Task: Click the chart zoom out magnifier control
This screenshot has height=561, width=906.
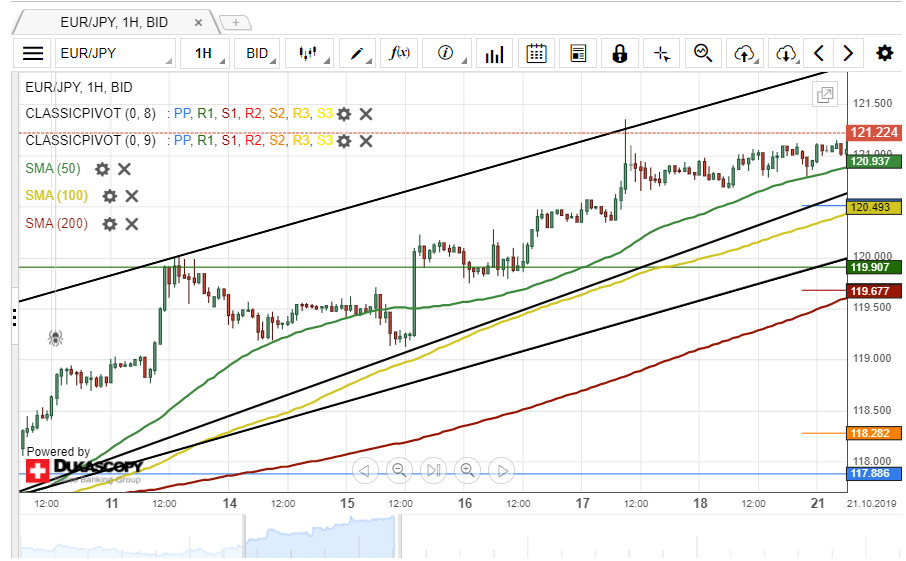Action: tap(399, 471)
